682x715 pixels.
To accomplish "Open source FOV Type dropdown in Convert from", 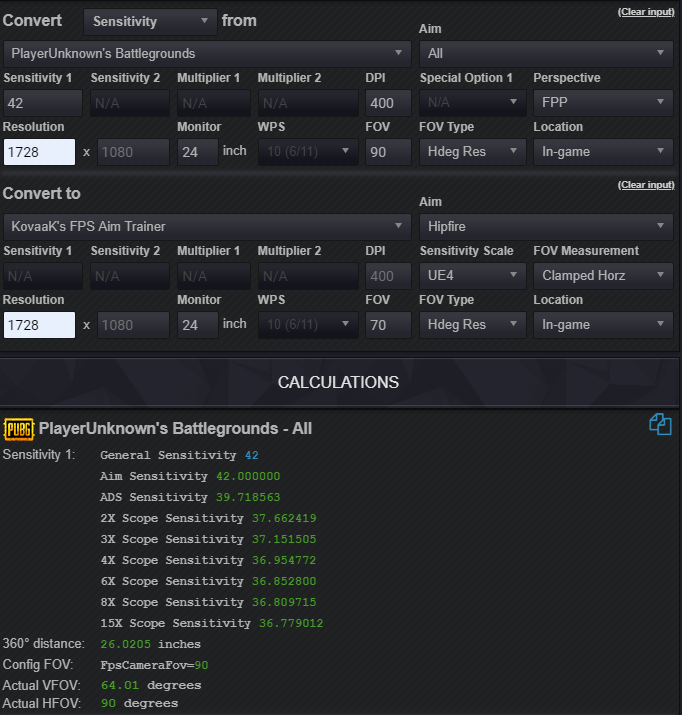I will pyautogui.click(x=473, y=152).
